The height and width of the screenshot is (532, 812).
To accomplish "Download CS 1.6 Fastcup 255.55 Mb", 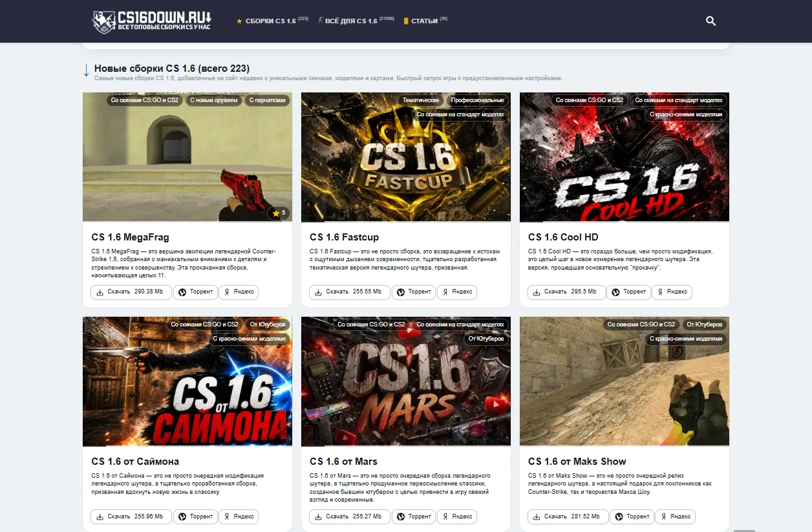I will tap(350, 292).
